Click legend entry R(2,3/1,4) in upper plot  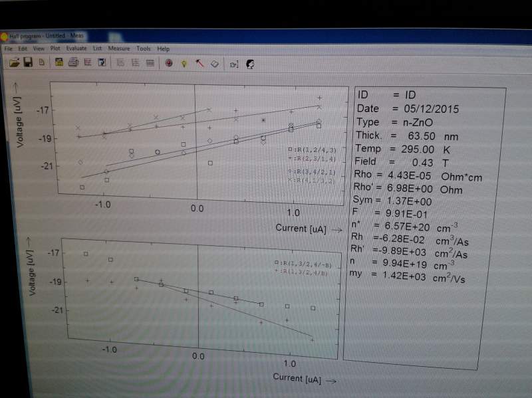312,159
